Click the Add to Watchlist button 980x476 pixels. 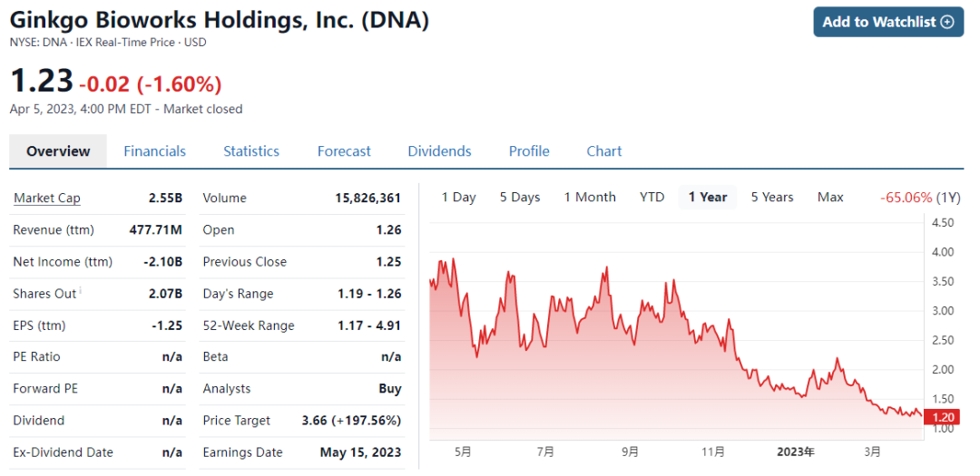[x=887, y=22]
